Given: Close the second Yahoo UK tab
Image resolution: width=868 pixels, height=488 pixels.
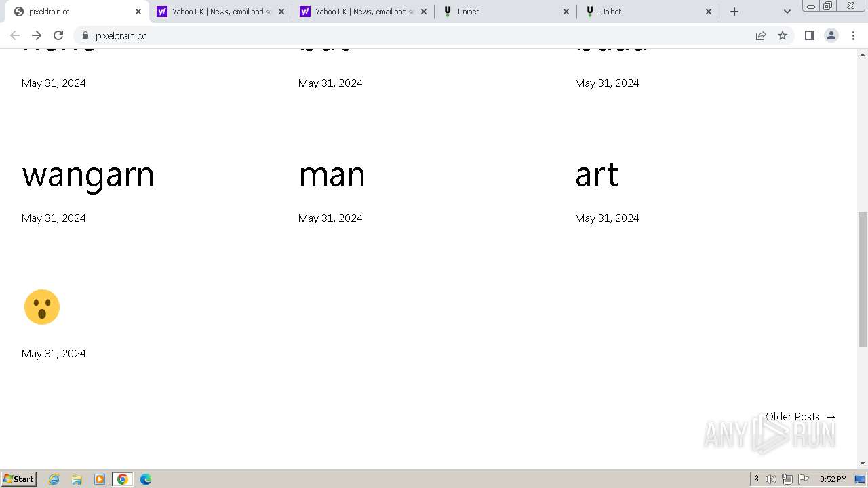Looking at the screenshot, I should click(x=424, y=12).
